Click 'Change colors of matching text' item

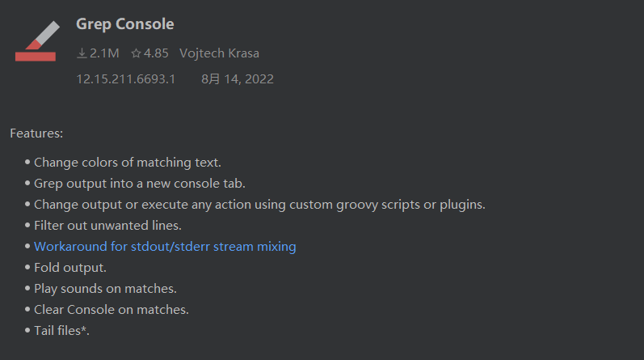pos(128,163)
